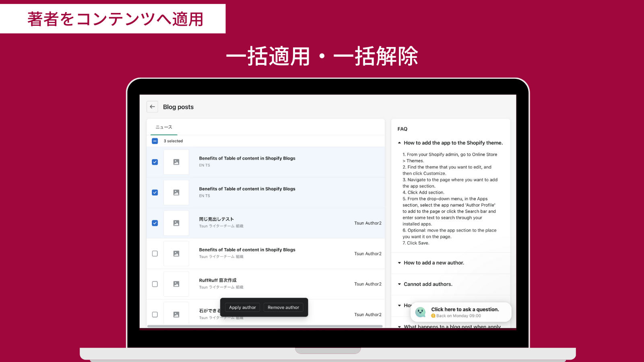Click the back arrow beside Blog posts
Image resolution: width=644 pixels, height=362 pixels.
(x=152, y=107)
